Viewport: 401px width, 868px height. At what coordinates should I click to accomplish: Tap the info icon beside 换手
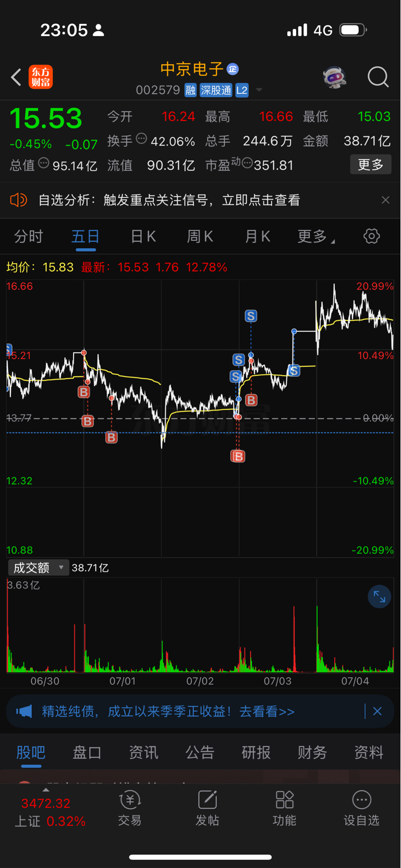click(141, 139)
